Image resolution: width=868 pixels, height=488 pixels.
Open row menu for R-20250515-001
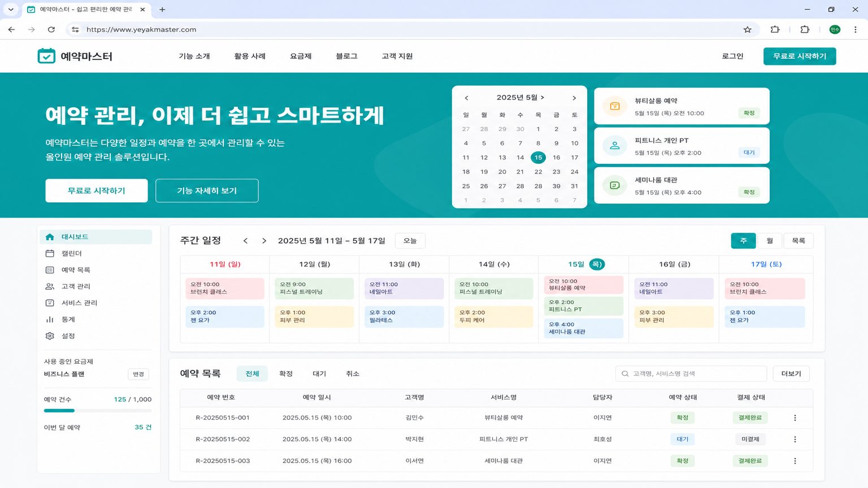pos(795,418)
